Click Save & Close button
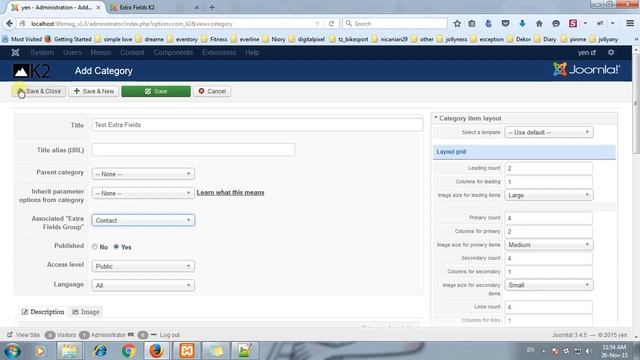The width and height of the screenshot is (640, 360). tap(39, 91)
